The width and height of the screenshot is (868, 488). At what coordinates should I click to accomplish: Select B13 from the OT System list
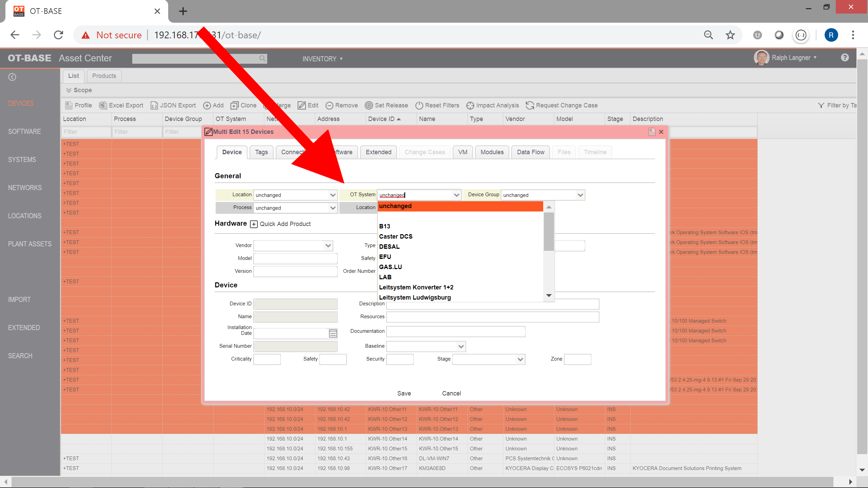(x=460, y=226)
